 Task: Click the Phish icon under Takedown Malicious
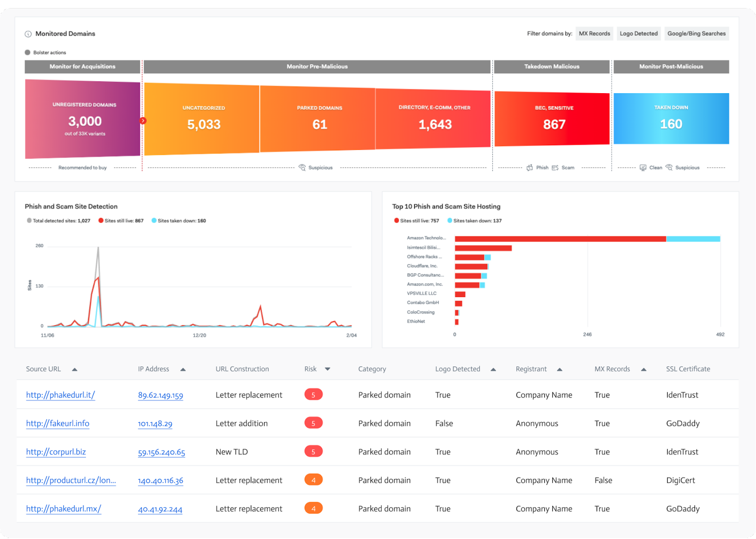click(530, 167)
